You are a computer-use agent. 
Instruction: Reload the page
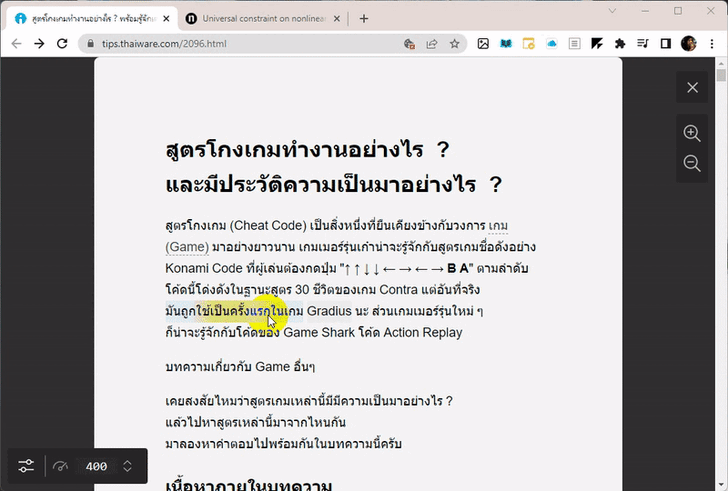click(62, 44)
